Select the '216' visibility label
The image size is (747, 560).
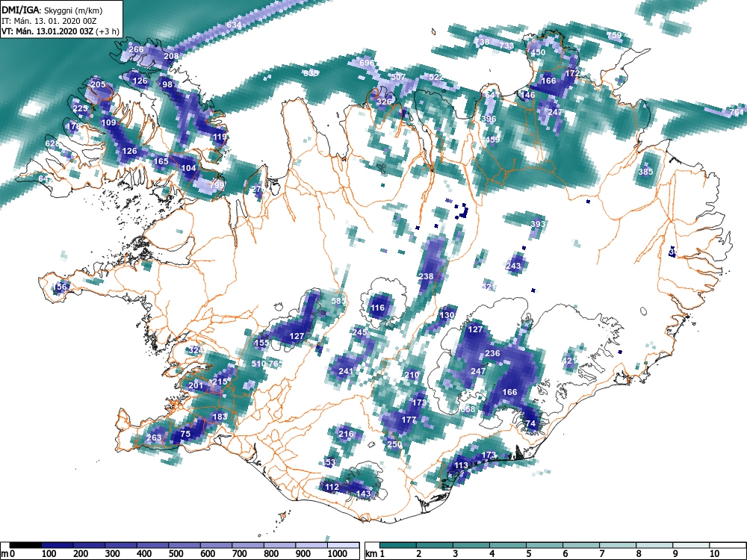(346, 433)
